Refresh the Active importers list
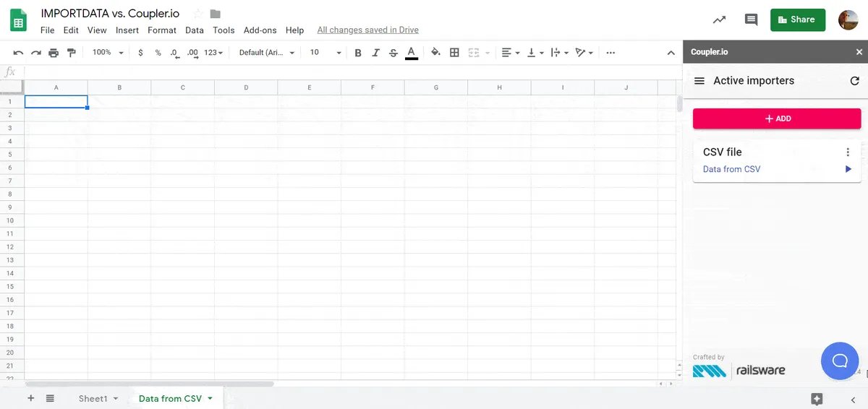 [x=855, y=81]
